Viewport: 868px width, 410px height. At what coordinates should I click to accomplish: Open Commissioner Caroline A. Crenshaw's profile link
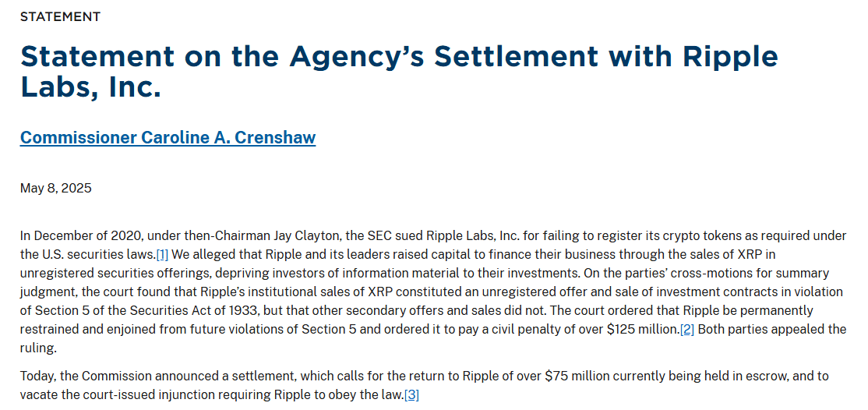168,138
